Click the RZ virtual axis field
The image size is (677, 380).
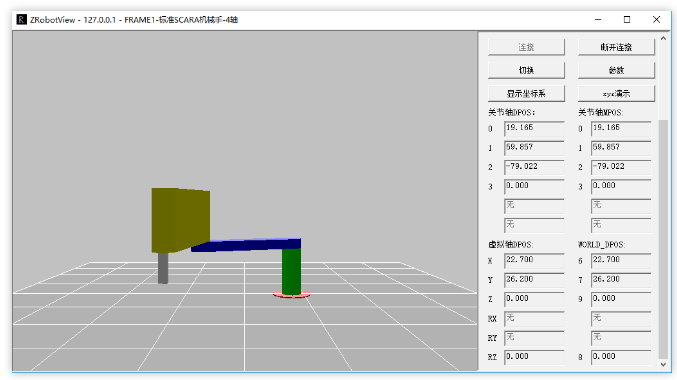pos(534,357)
